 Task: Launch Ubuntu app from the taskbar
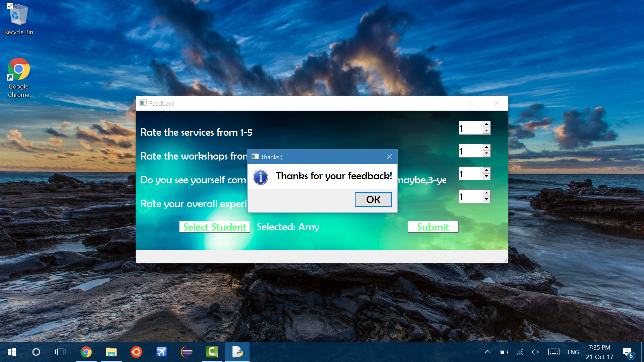[136, 352]
